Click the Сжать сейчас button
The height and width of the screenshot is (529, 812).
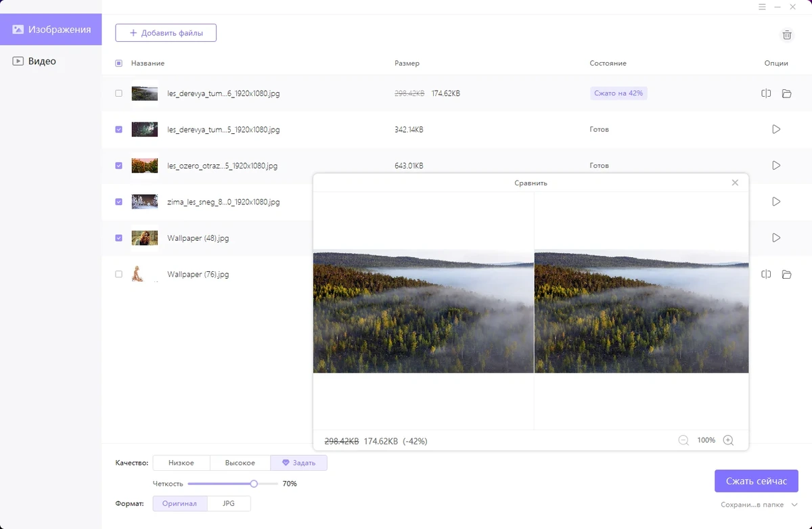756,481
